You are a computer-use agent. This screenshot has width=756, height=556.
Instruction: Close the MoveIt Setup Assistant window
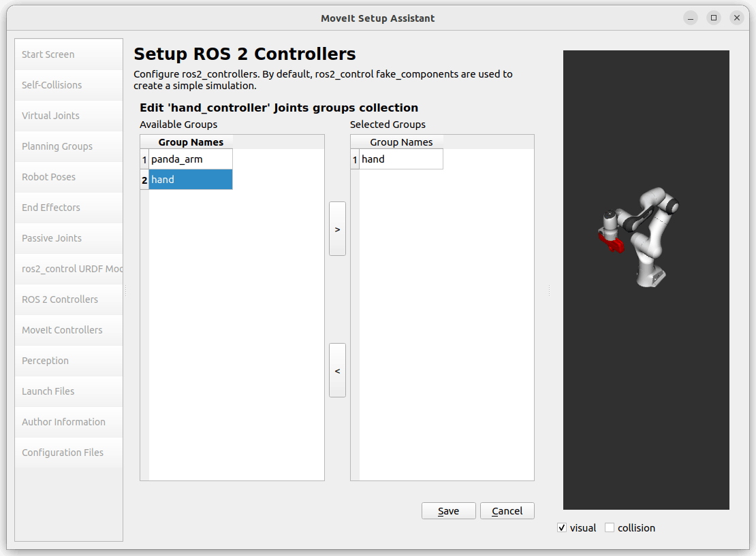coord(737,18)
